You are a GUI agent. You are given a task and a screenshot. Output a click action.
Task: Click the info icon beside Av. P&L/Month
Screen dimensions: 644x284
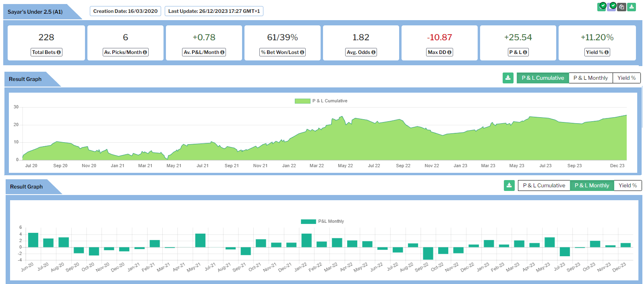222,52
